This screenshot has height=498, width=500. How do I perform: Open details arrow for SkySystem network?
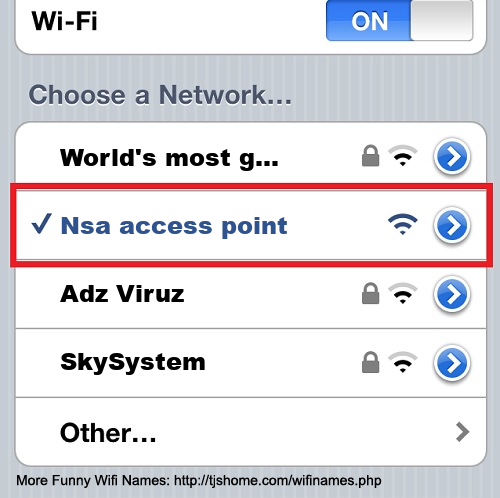(x=452, y=364)
